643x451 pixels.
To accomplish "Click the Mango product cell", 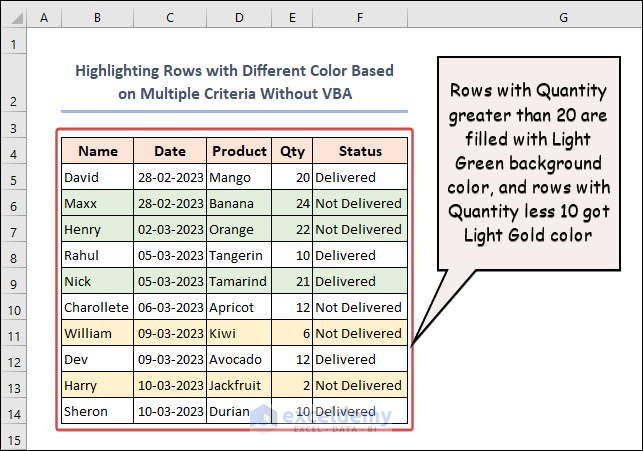I will [x=239, y=177].
